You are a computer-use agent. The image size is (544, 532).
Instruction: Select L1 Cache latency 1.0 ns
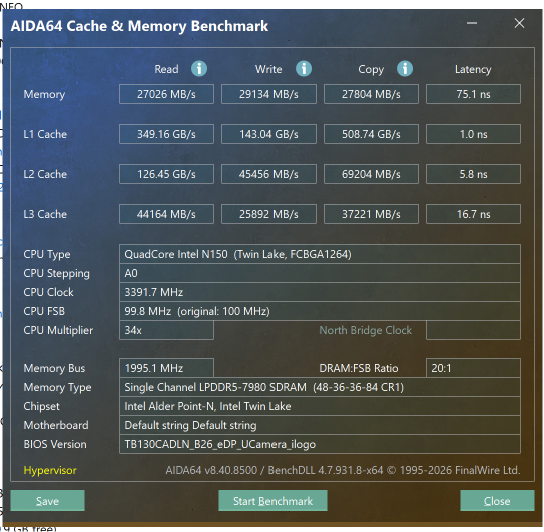click(473, 134)
